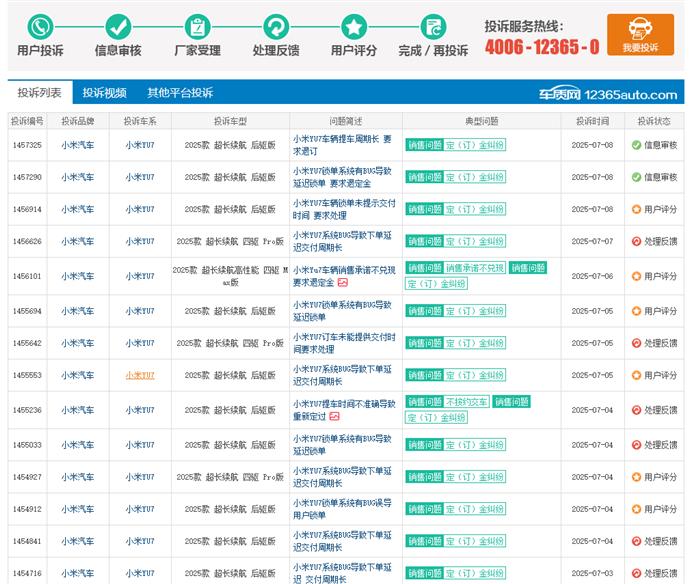Viewport: 700px width, 584px height.
Task: Click the 处理反馈 refresh step icon
Action: [x=276, y=27]
